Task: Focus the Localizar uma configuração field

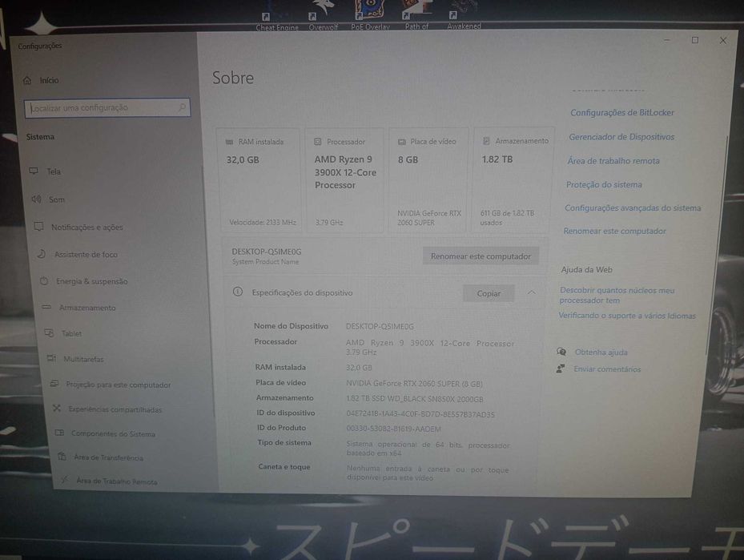Action: [x=107, y=107]
